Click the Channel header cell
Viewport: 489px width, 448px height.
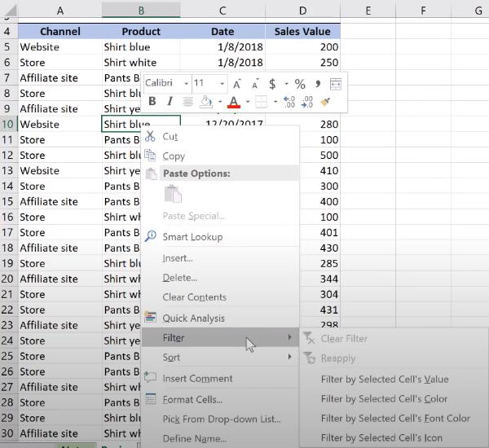pyautogui.click(x=60, y=32)
